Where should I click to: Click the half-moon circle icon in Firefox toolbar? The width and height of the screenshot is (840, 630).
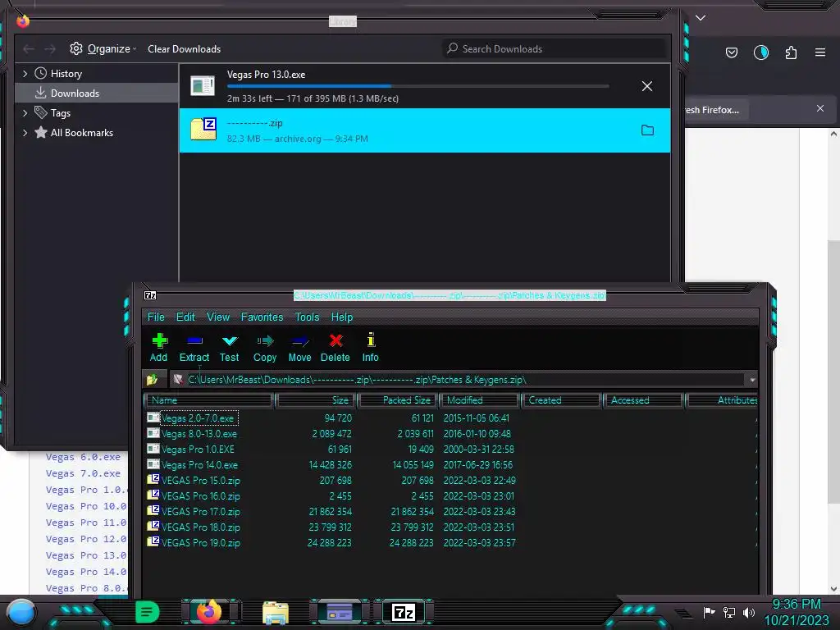tap(760, 52)
